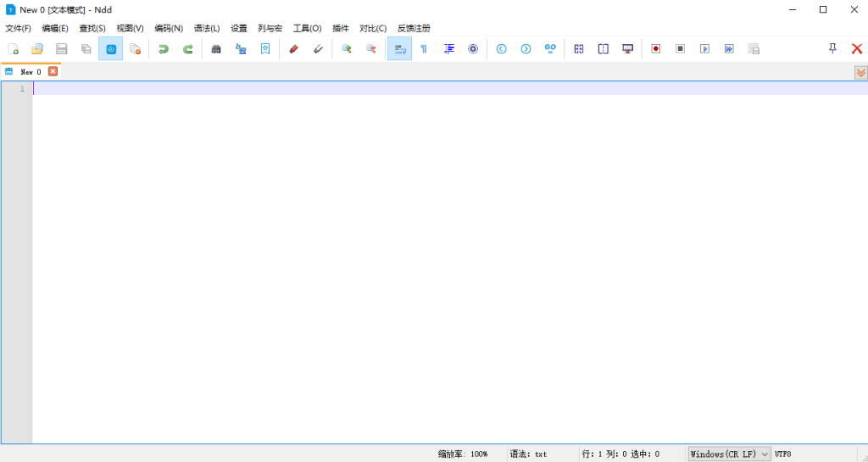Create a new file with toolbar icon
Screen dimensions: 868x462
[14, 48]
